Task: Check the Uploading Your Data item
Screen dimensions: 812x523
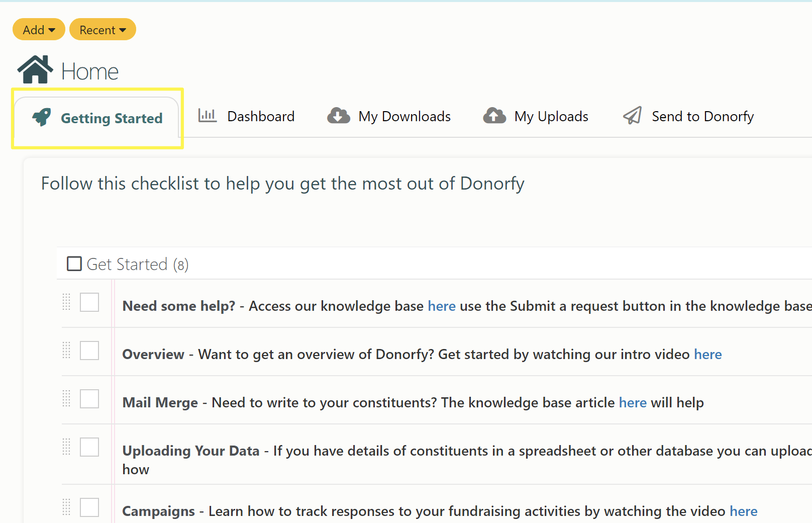Action: (89, 447)
